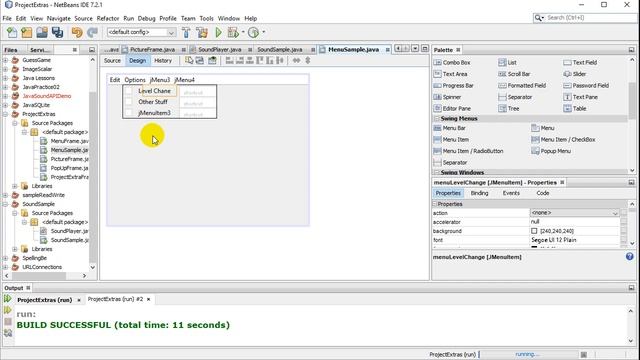The image size is (640, 360).
Task: Click the Undo toolbar icon
Action: (x=77, y=32)
